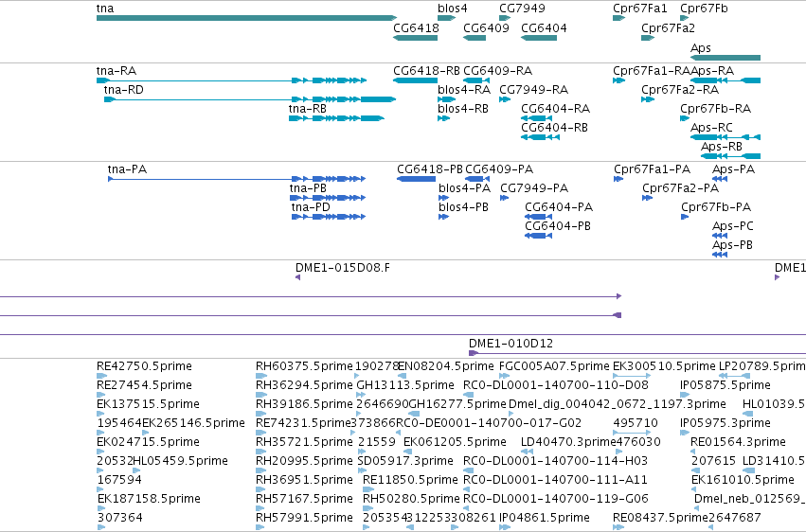Select the CG6404-PA protein
Image resolution: width=806 pixels, height=532 pixels.
coord(538,217)
